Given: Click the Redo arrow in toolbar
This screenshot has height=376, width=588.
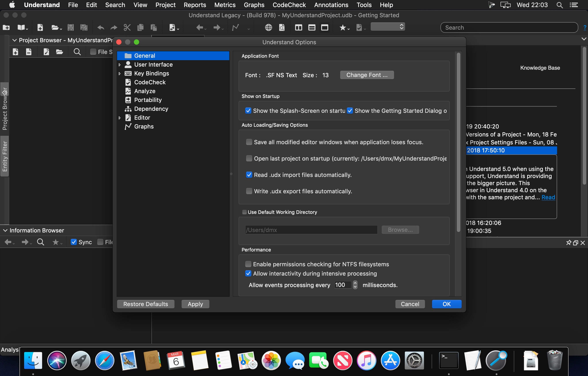Looking at the screenshot, I should [114, 28].
